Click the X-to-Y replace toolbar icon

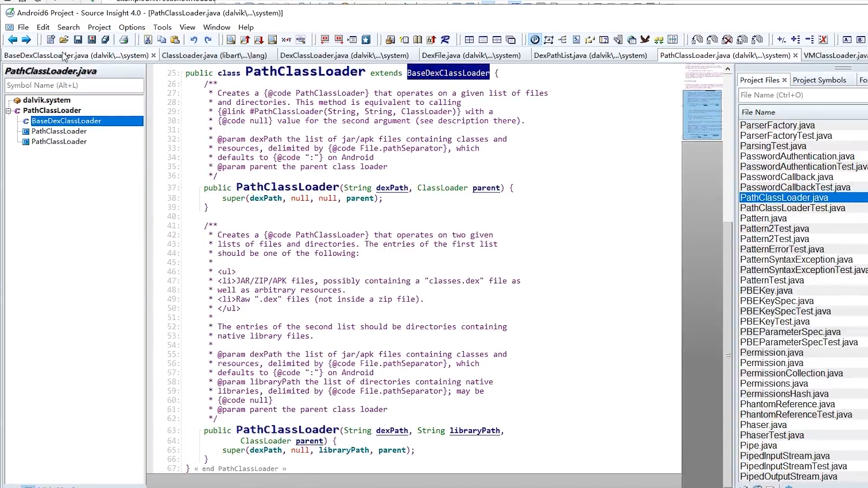point(286,40)
